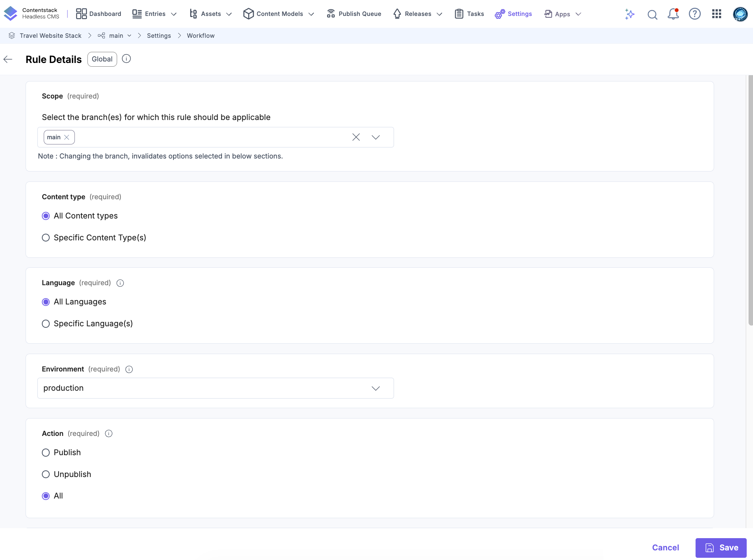Open global search
Image resolution: width=753 pixels, height=560 pixels.
(x=653, y=14)
